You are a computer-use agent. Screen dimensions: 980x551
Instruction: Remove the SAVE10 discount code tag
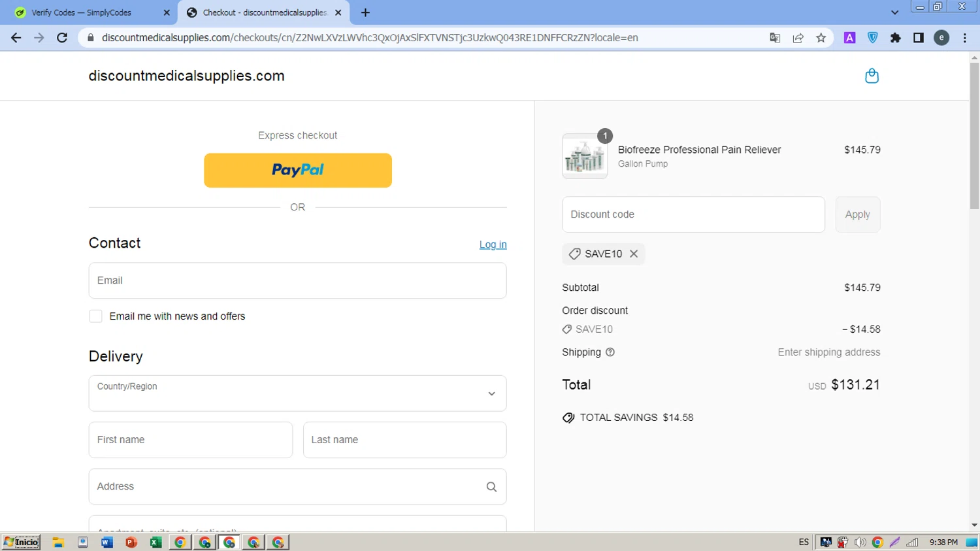(634, 254)
